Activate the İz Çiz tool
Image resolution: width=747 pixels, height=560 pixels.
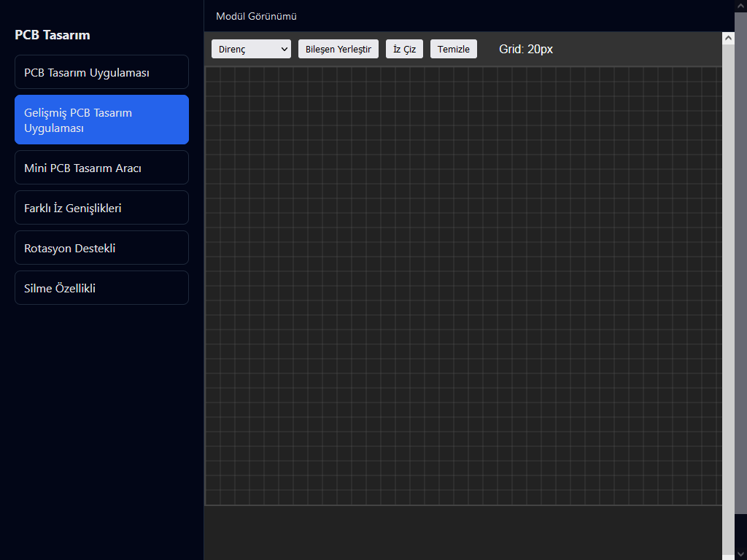pos(404,49)
